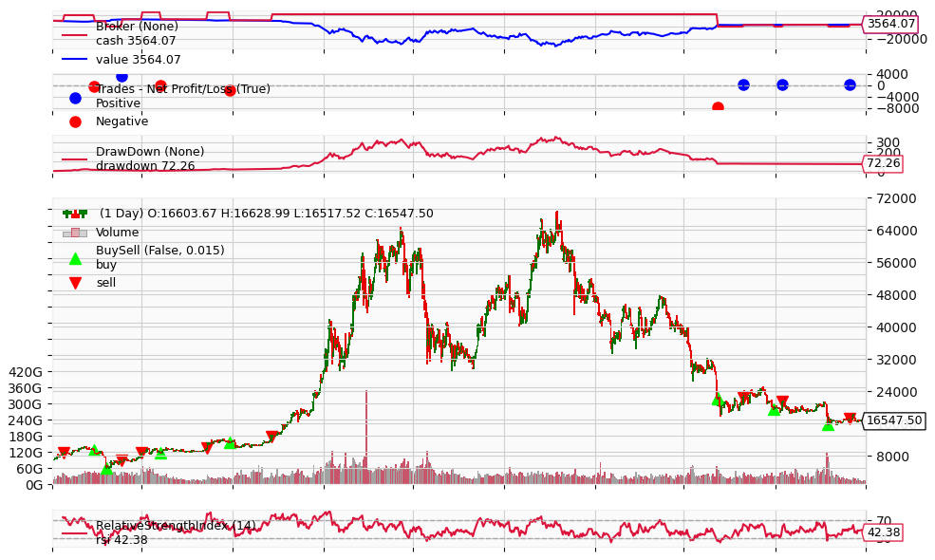Click the 8000 price axis label
This screenshot has height=560, width=935.
coord(892,457)
